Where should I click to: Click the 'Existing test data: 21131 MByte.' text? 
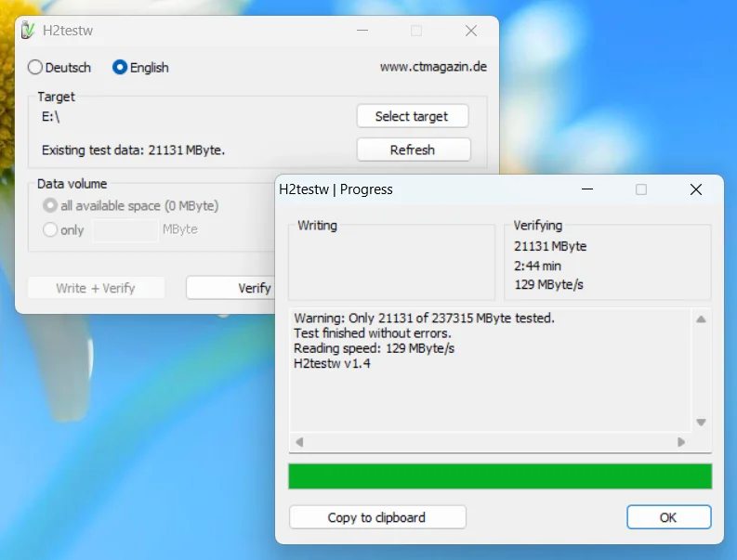(133, 150)
